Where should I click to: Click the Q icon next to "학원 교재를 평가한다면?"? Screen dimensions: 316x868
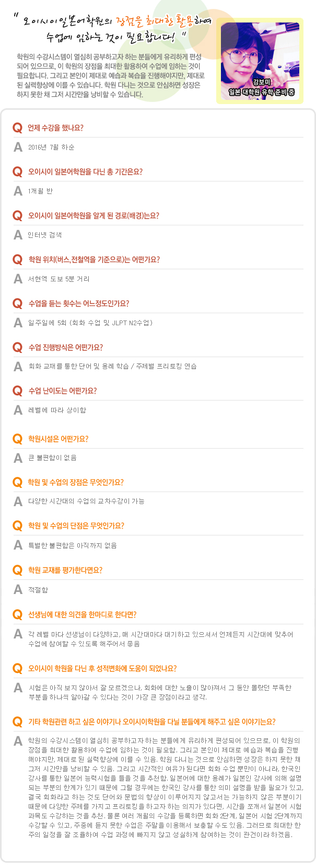point(18,570)
